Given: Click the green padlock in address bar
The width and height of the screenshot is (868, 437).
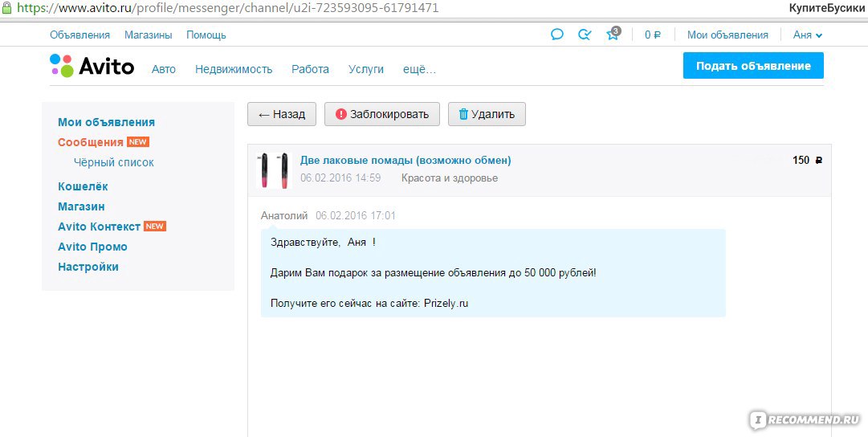Looking at the screenshot, I should [6, 7].
